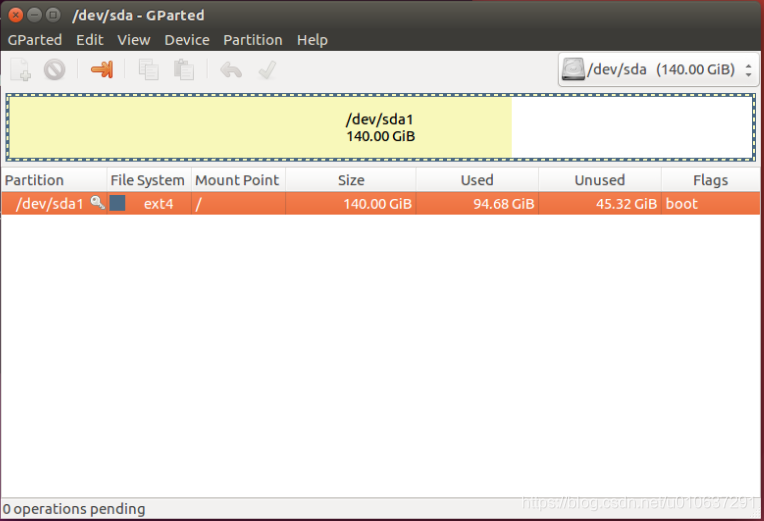Click the Flags column header
This screenshot has height=521, width=764.
(710, 180)
